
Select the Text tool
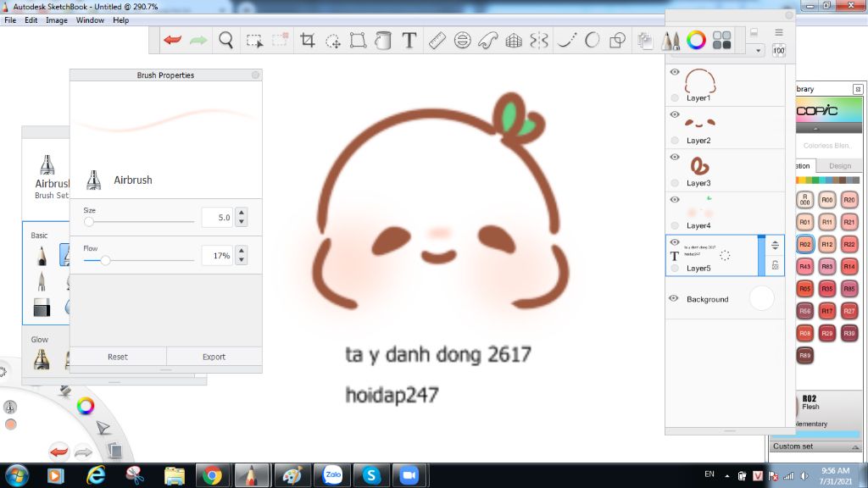point(409,41)
